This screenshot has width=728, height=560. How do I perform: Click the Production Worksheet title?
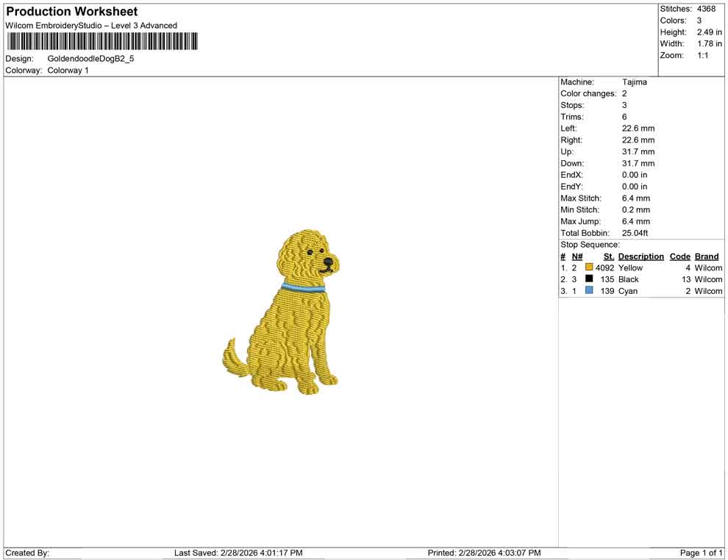(x=71, y=12)
